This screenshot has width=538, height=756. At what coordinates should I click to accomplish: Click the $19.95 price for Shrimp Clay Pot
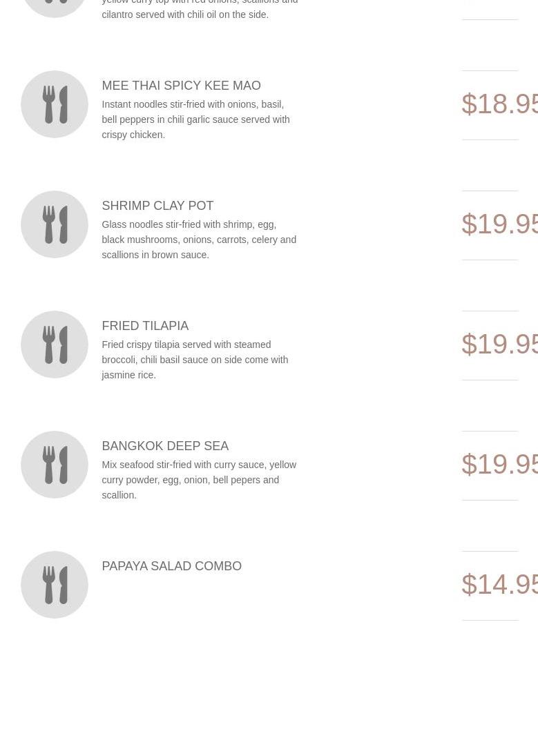499,224
